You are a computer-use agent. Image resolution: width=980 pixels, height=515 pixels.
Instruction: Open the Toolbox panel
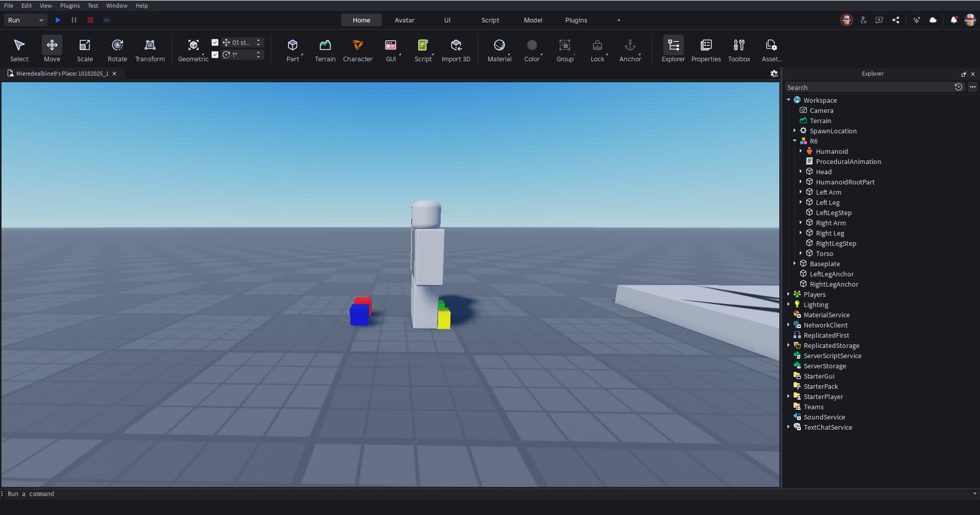[x=738, y=50]
